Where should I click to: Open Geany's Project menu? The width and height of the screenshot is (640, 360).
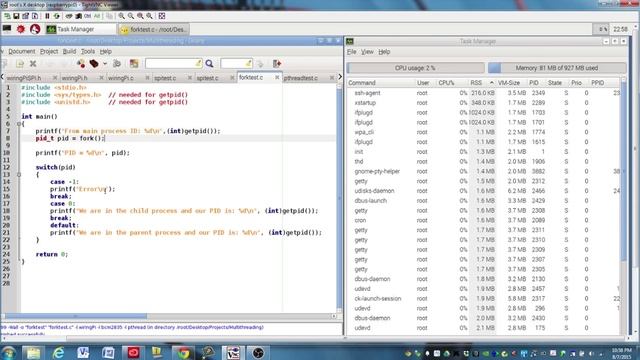point(49,51)
